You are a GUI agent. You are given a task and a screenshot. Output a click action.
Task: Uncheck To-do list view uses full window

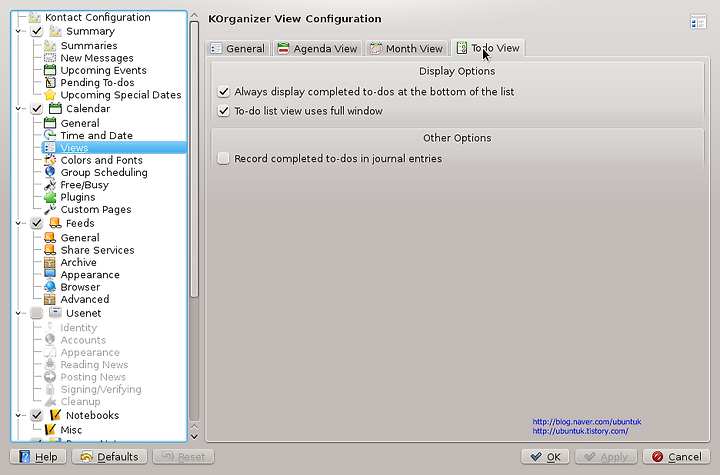coord(223,111)
